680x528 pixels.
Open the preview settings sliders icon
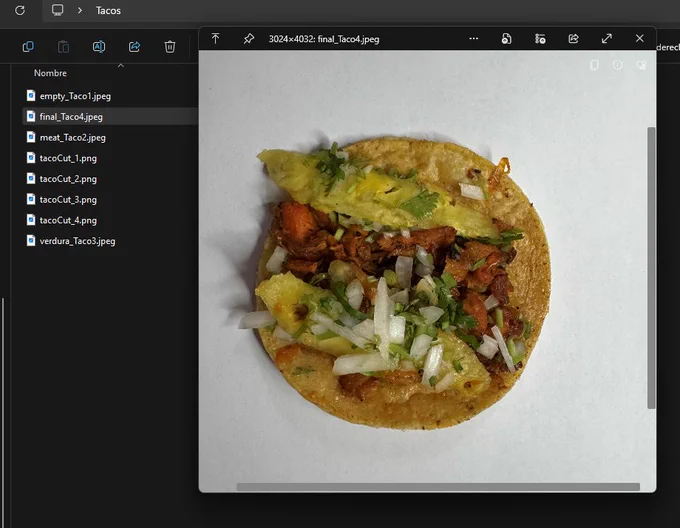coord(540,39)
